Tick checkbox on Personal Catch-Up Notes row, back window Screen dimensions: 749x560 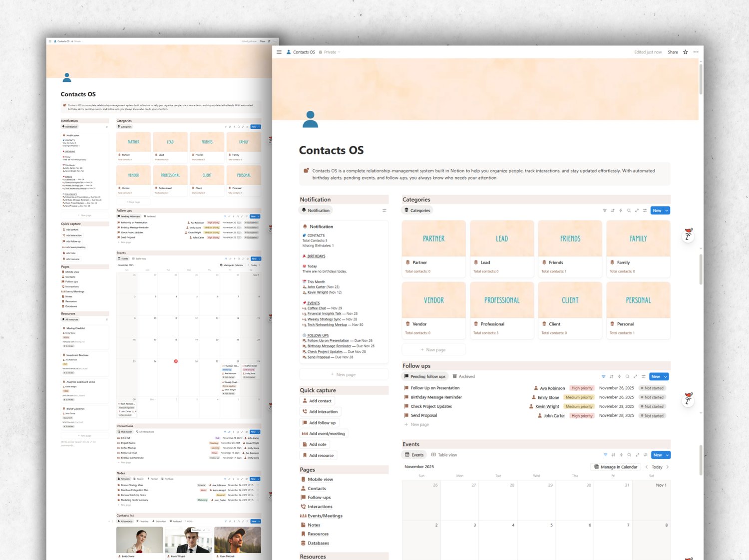click(258, 495)
